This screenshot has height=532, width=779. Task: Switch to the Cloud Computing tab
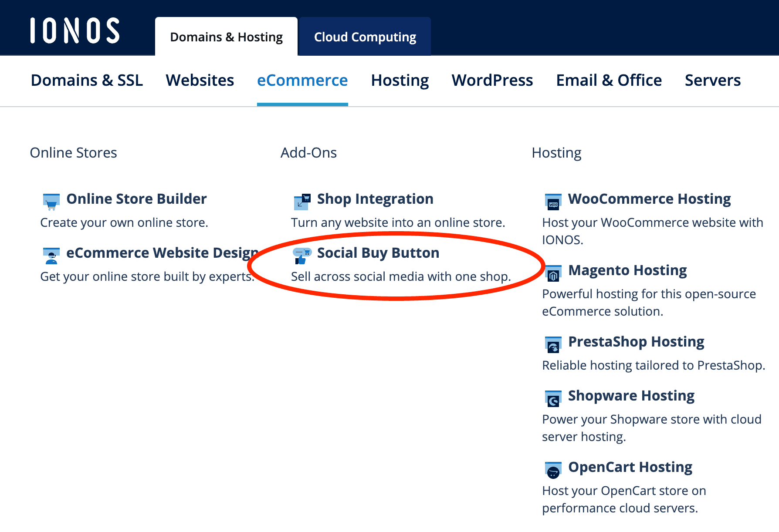pyautogui.click(x=365, y=37)
